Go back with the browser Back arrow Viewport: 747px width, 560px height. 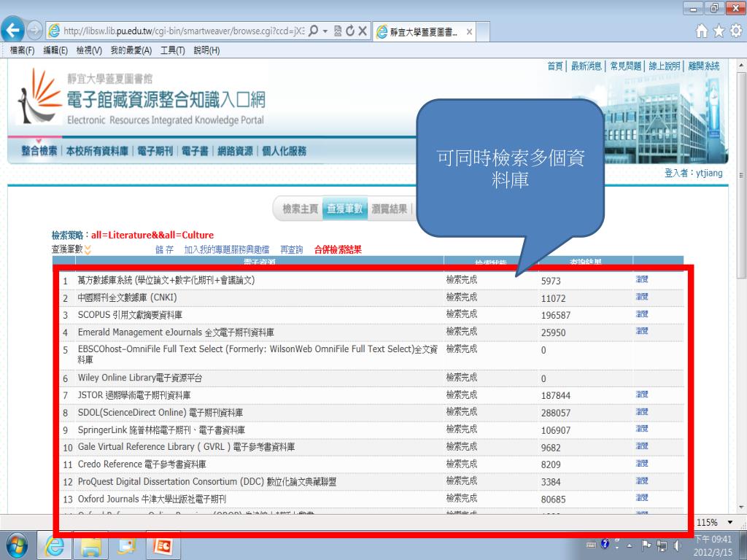[13, 31]
